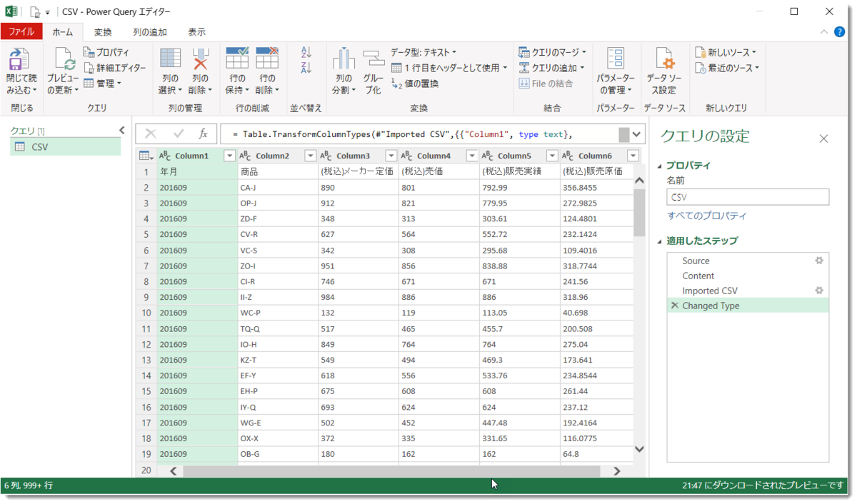Image resolution: width=857 pixels, height=504 pixels.
Task: Sort descending with the Z-A icon
Action: tap(306, 68)
